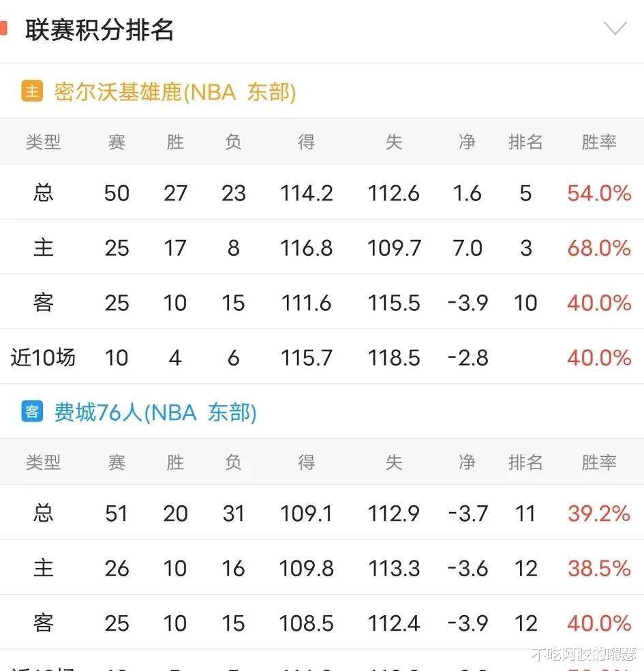
Task: Click the red marker beside section title
Action: (x=3, y=29)
